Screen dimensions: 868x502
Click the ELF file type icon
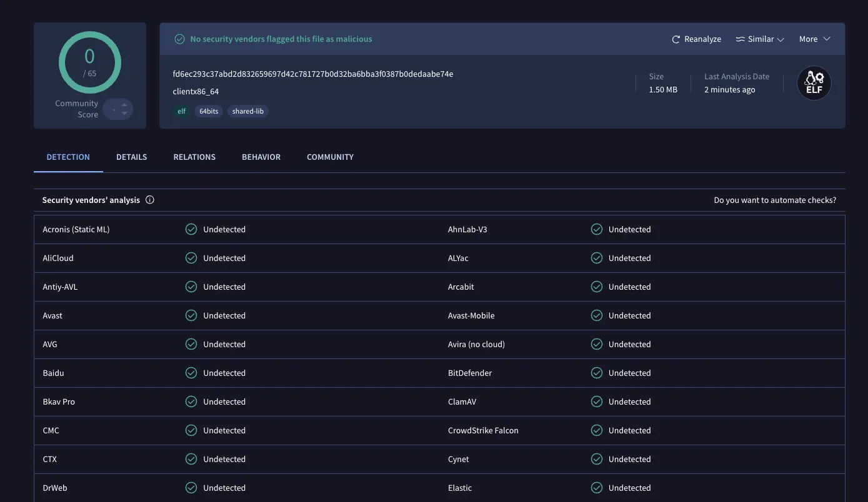(814, 83)
